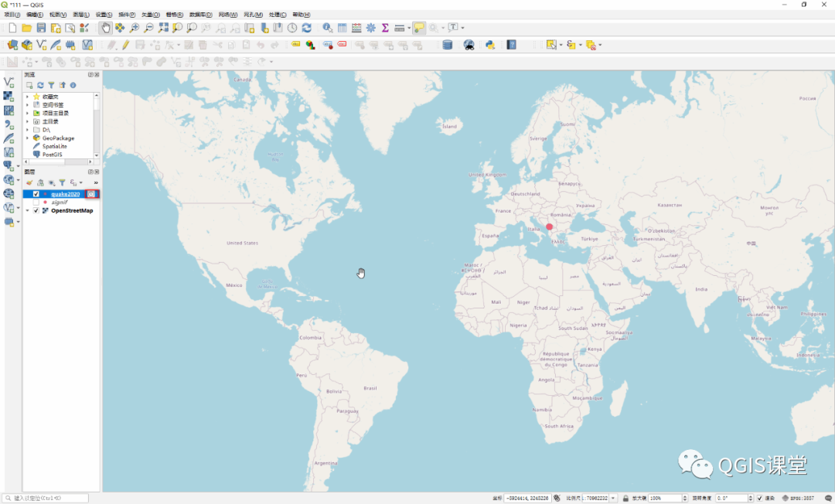Open the Deselect Features dropdown arrow
Image resolution: width=835 pixels, height=504 pixels.
coord(600,45)
